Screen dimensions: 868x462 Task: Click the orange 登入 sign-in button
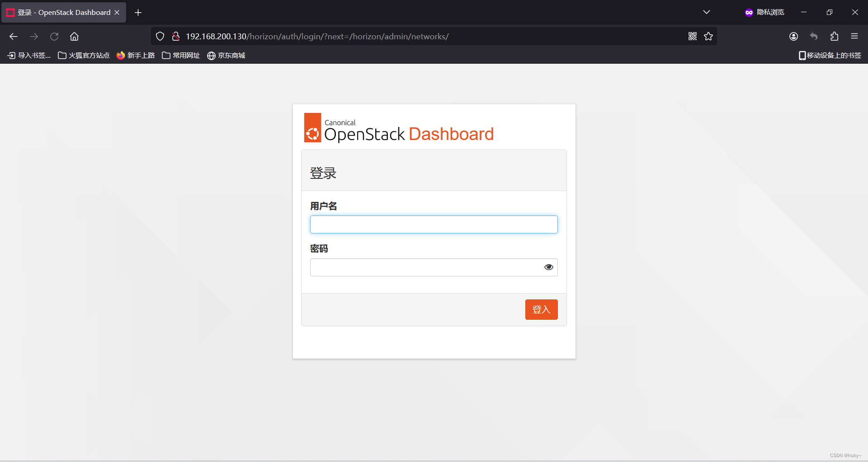coord(541,310)
